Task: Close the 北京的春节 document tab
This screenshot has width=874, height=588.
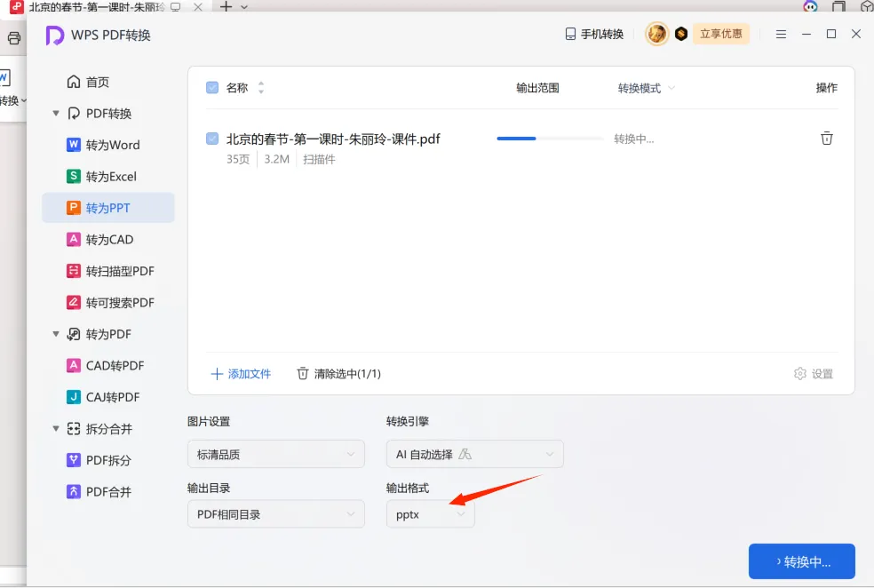Action: (x=198, y=7)
